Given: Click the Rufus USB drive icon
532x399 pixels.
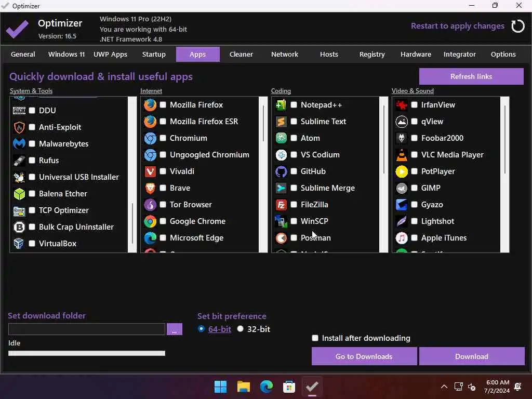Looking at the screenshot, I should 19,161.
